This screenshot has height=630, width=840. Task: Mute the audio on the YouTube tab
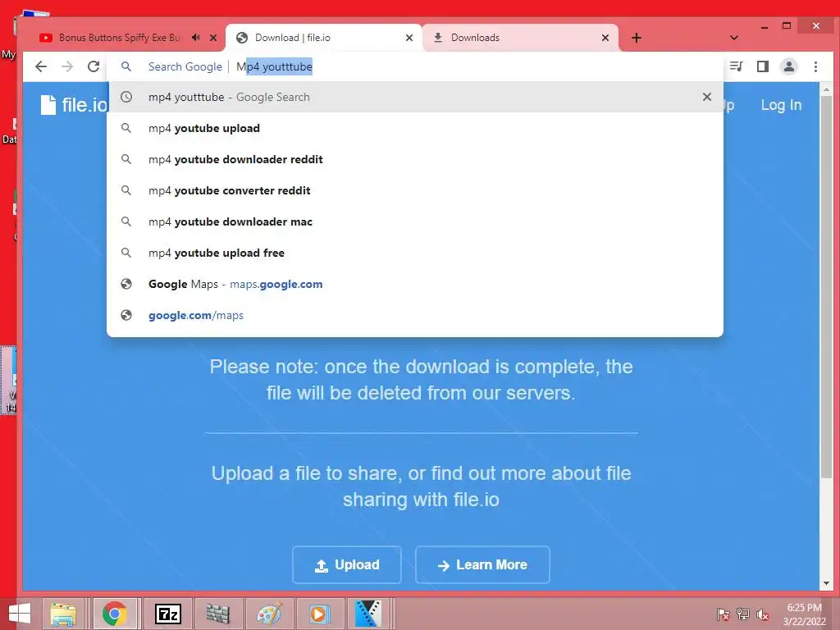pos(195,38)
